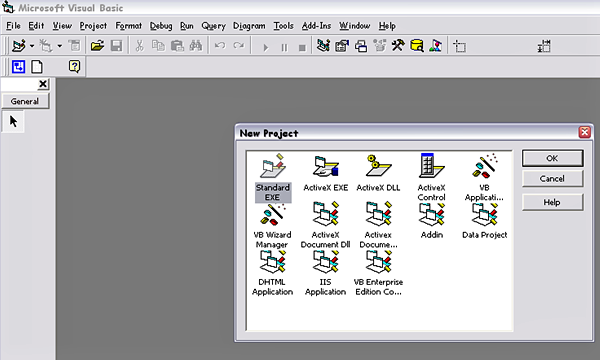
Task: Click the Paste clipboard icon
Action: (177, 46)
